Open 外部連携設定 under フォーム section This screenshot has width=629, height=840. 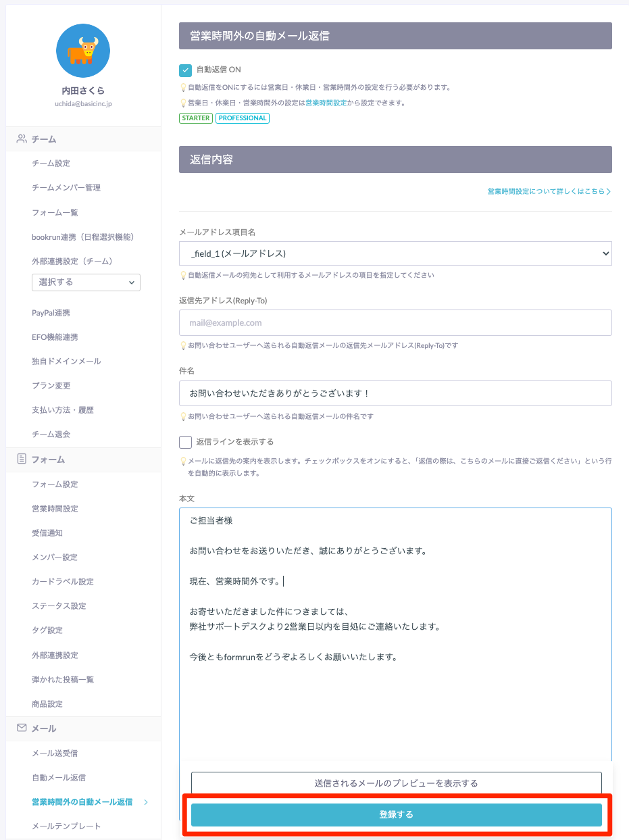[55, 656]
